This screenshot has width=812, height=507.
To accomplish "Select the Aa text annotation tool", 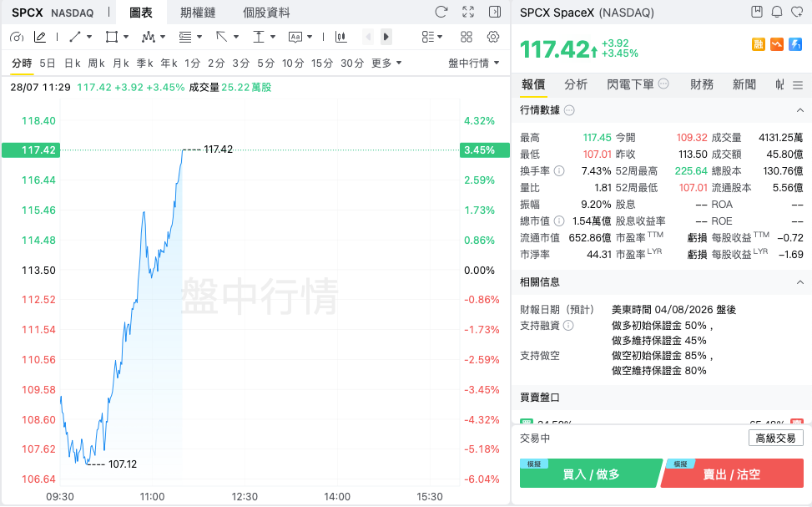I will tap(295, 37).
